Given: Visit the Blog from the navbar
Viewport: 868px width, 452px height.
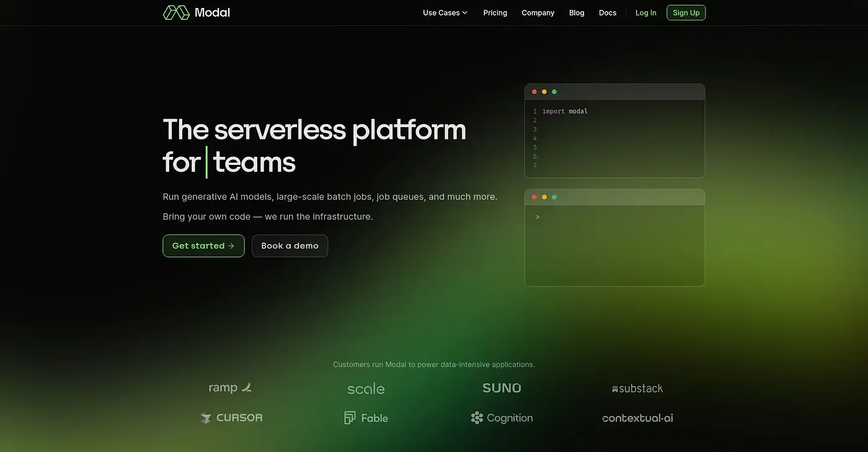Looking at the screenshot, I should click(577, 12).
